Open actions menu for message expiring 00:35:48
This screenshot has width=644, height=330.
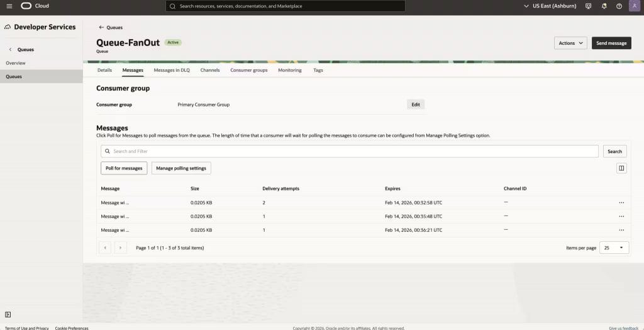[621, 217]
